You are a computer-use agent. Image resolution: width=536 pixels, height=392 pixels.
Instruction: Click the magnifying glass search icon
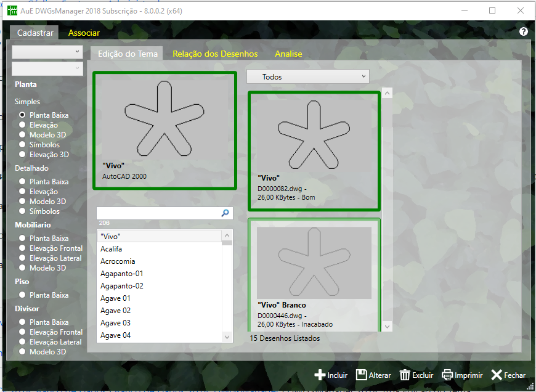[225, 213]
